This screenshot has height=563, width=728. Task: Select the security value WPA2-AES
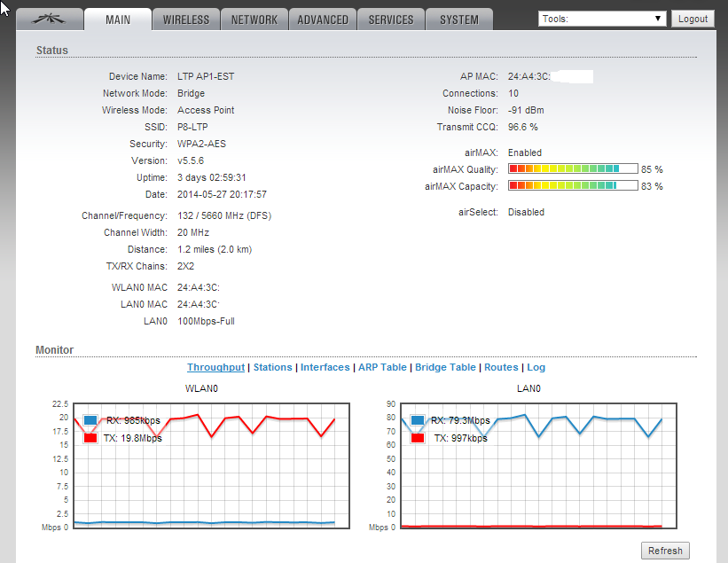point(201,144)
